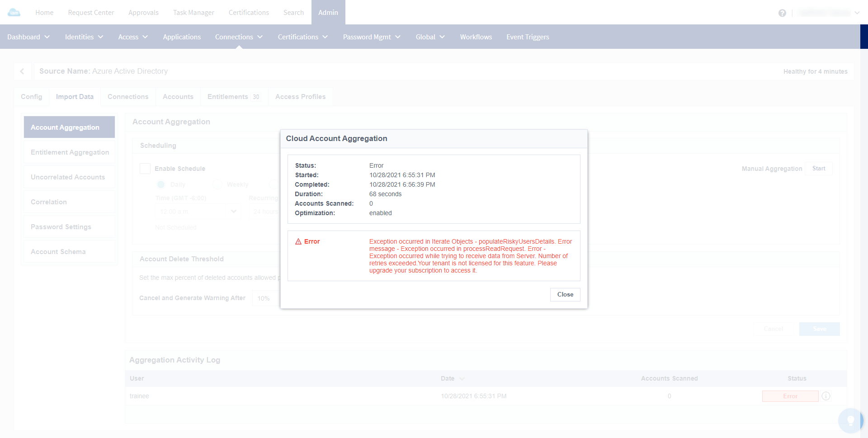The image size is (868, 438).
Task: Expand the Identities dropdown menu
Action: pyautogui.click(x=84, y=37)
